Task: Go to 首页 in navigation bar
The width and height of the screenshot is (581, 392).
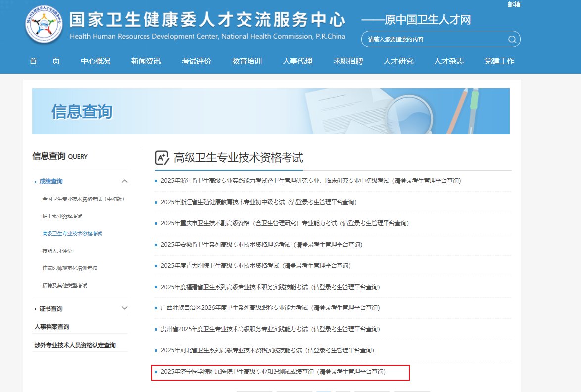Action: coord(45,61)
